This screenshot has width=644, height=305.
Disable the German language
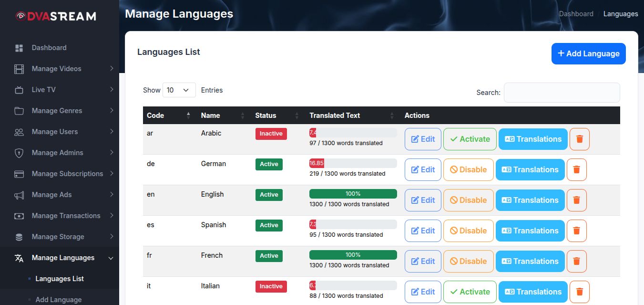468,170
